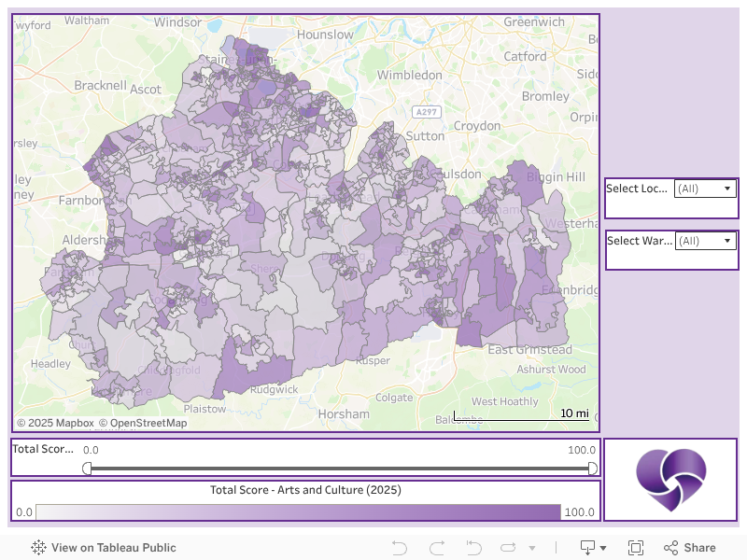
Task: Click the Arts and Culture color legend bar
Action: coord(298,511)
